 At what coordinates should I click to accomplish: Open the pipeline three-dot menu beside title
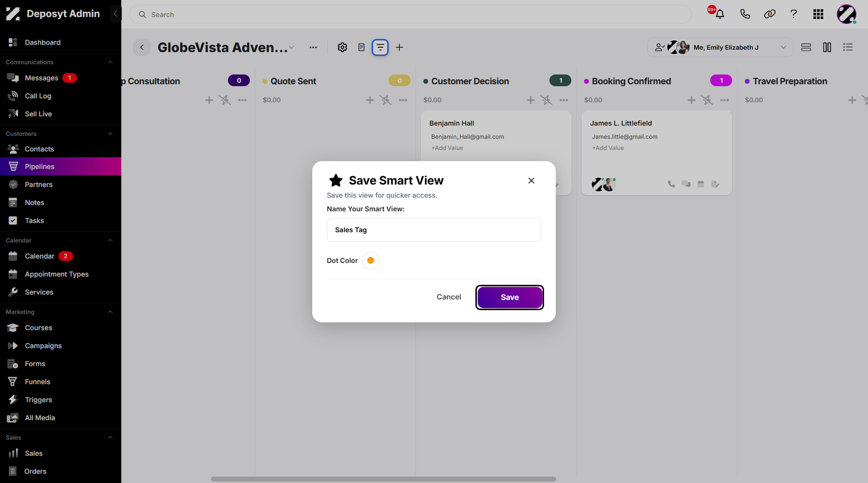313,47
